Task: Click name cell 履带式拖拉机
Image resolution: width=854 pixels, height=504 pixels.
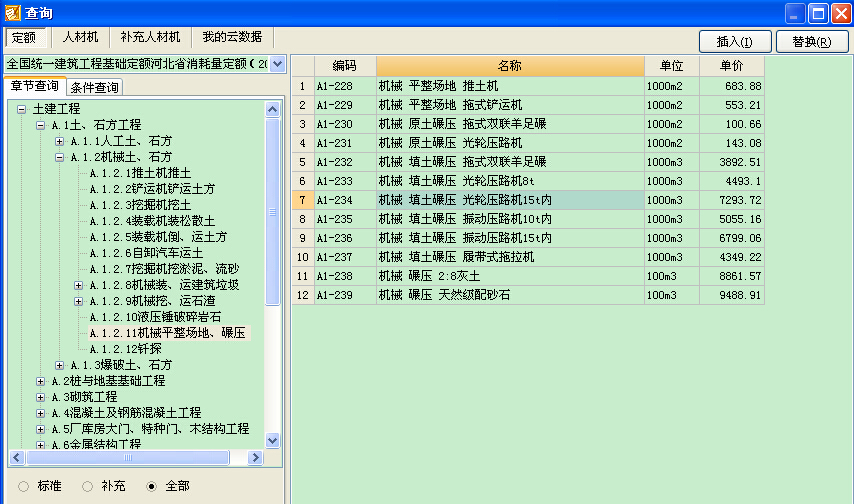Action: tap(510, 257)
